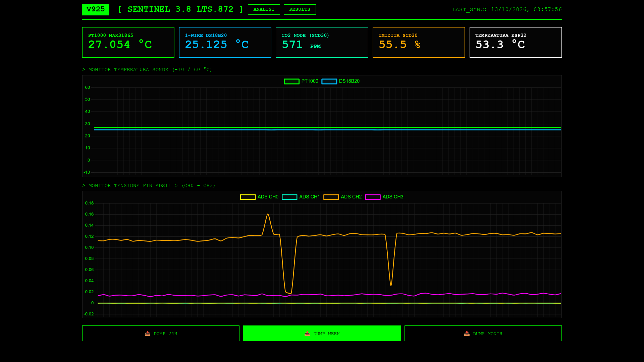Click the ADS CH2 spike peak
The image size is (644, 362).
point(268,215)
